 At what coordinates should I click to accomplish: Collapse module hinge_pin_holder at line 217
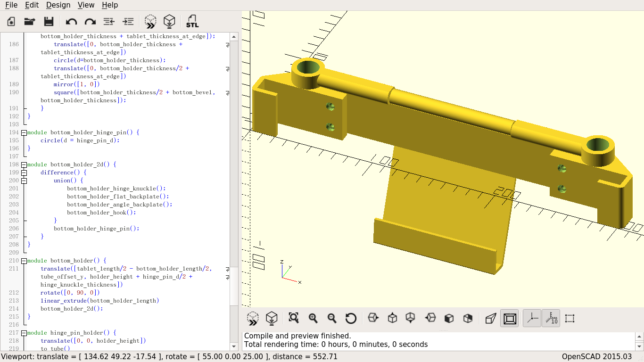tap(24, 333)
